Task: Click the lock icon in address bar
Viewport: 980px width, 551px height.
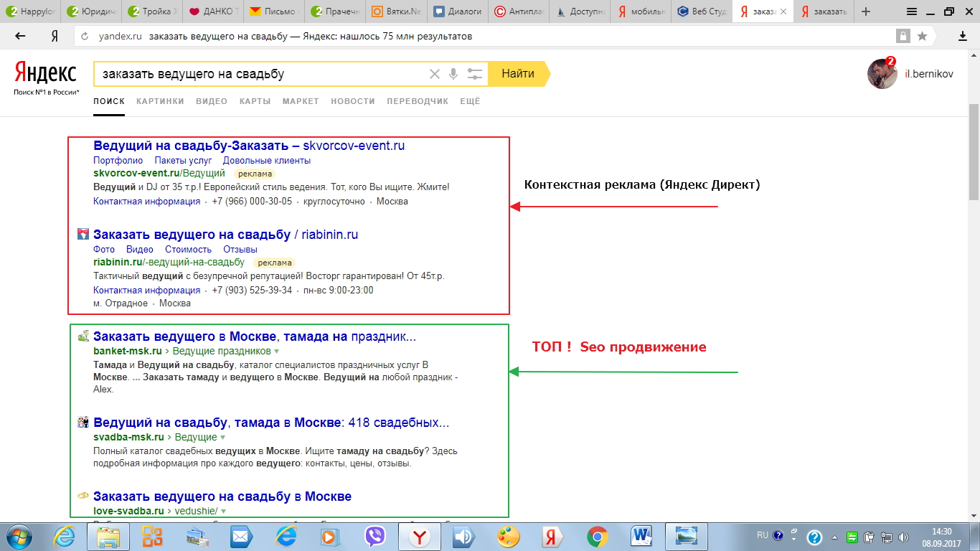Action: click(x=903, y=36)
